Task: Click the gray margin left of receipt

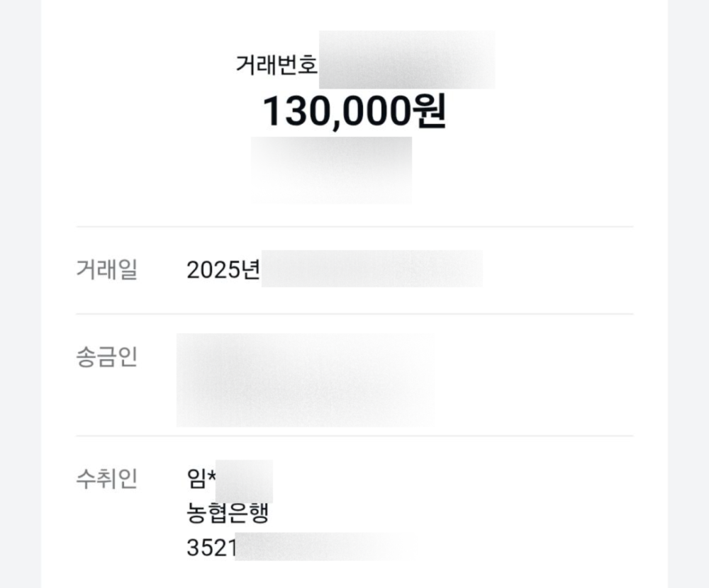Action: point(21,294)
